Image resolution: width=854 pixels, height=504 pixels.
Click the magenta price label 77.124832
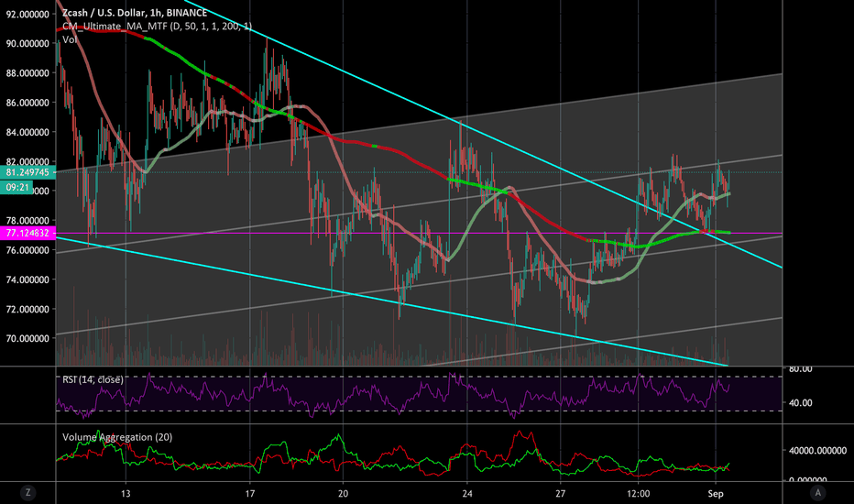(27, 233)
